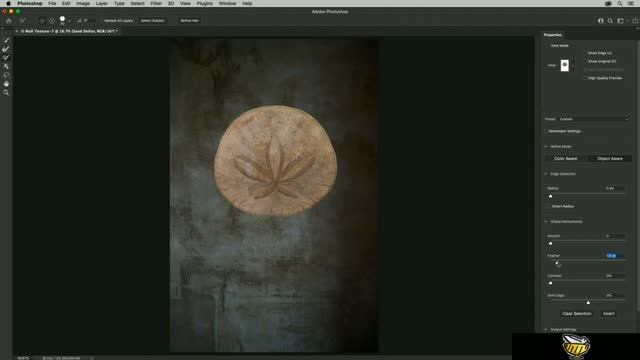Screen dimensions: 640x360
Task: Enable Show Original checkbox
Action: tap(585, 62)
